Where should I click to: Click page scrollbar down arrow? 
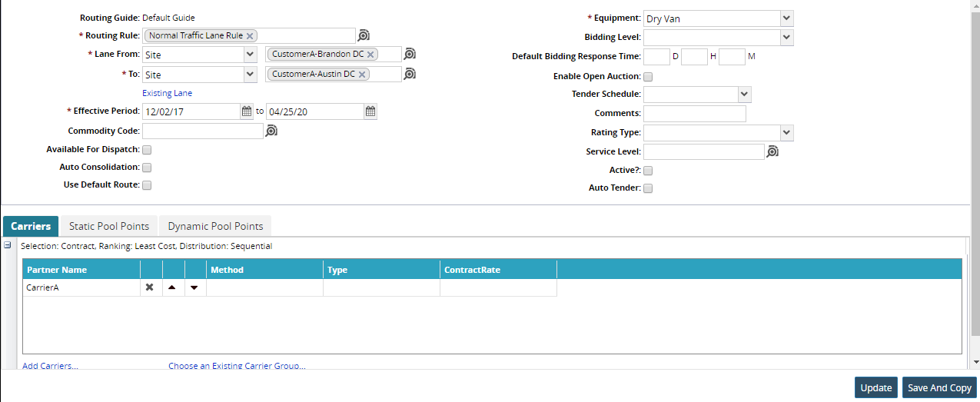click(975, 362)
